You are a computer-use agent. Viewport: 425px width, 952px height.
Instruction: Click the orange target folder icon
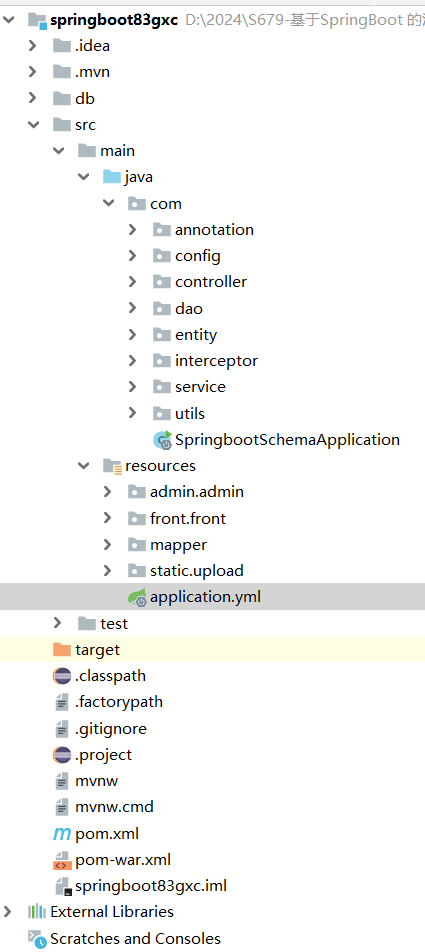coord(62,650)
